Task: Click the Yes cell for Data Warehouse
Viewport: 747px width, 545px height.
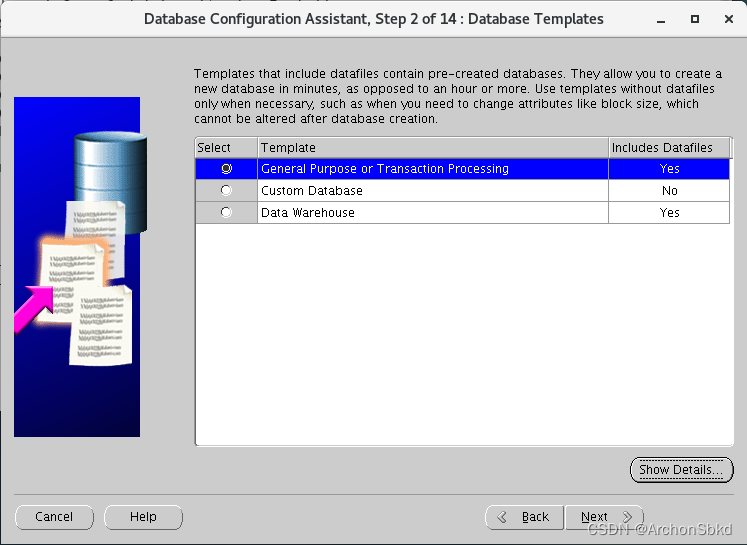Action: (x=669, y=212)
